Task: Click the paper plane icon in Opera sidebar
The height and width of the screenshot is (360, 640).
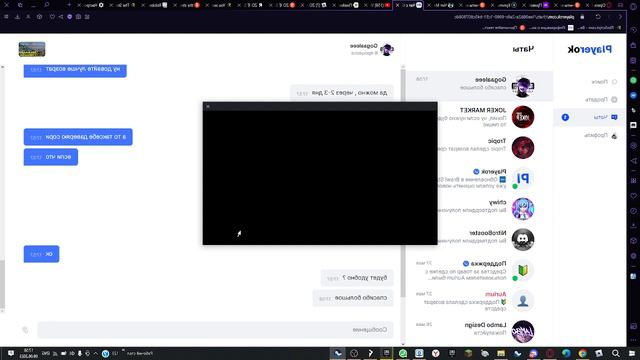Action: 633,161
